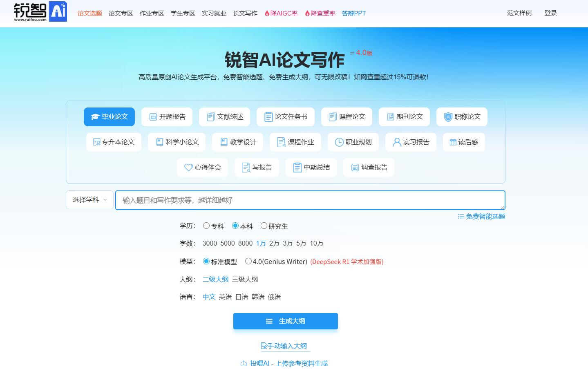Open the 选择学科 dropdown
Viewport: 588px width, 369px height.
pyautogui.click(x=89, y=200)
